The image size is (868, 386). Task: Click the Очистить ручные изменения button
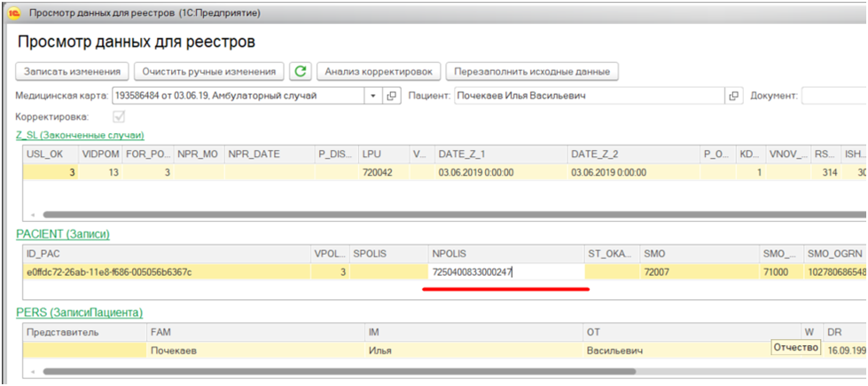[208, 72]
